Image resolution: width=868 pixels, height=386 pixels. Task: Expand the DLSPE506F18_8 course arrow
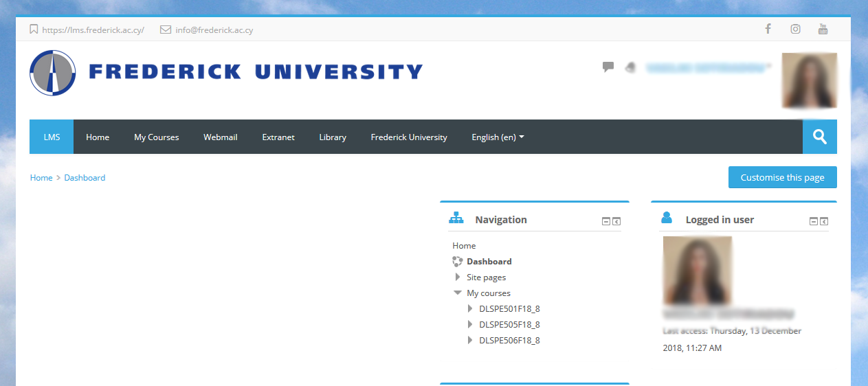coord(470,340)
